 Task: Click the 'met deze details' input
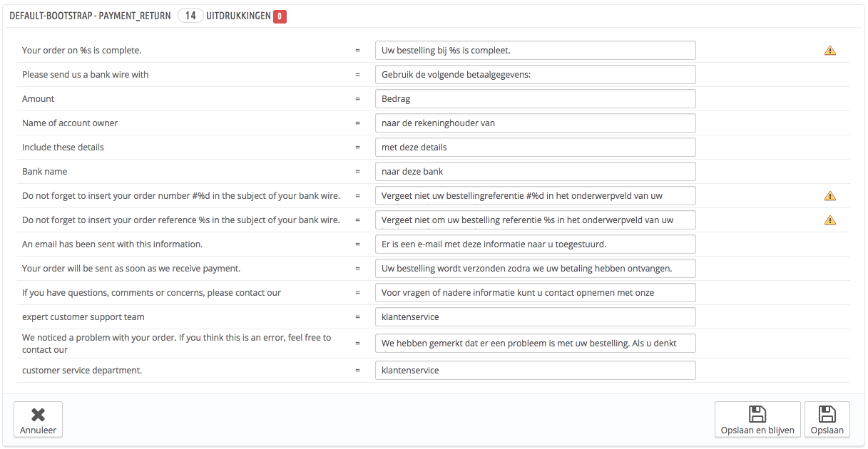point(535,148)
